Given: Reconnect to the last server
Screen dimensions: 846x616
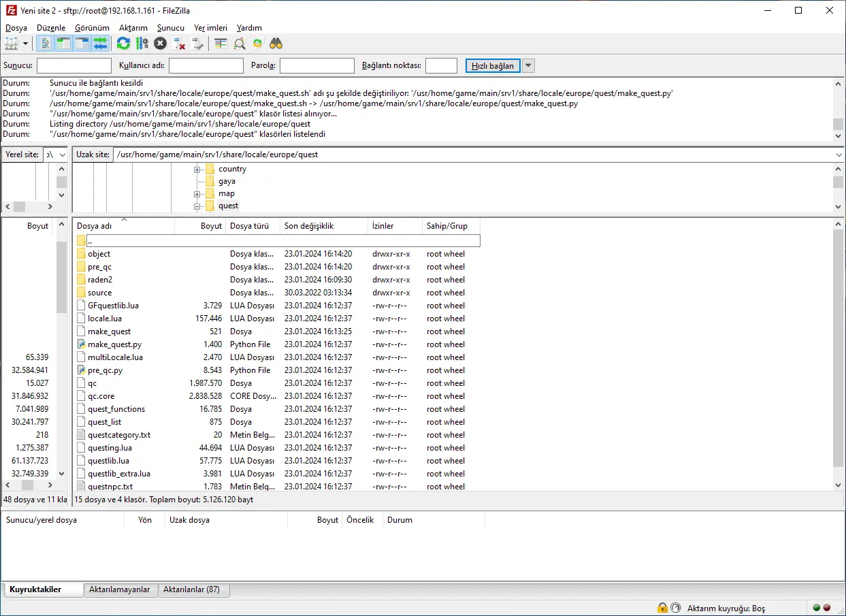Looking at the screenshot, I should 197,44.
